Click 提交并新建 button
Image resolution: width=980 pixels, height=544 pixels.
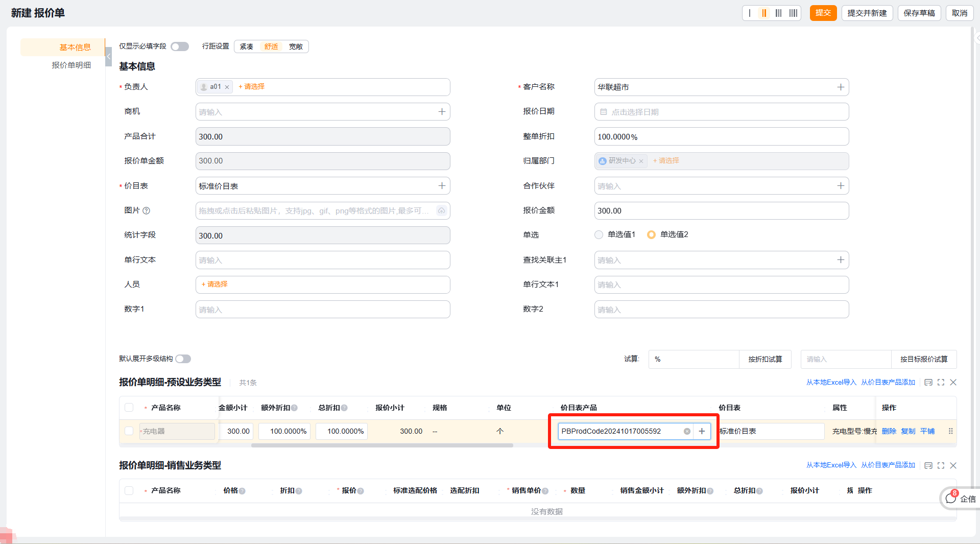(x=867, y=13)
